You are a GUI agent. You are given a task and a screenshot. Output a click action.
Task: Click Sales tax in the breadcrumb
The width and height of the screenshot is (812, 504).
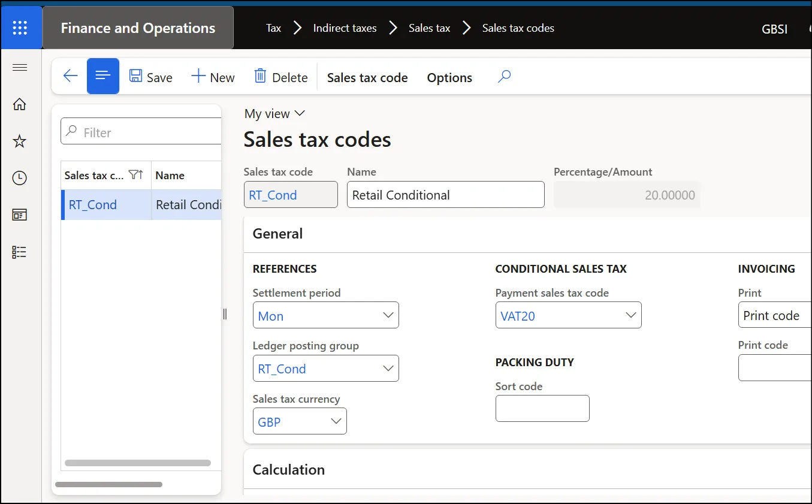(430, 28)
